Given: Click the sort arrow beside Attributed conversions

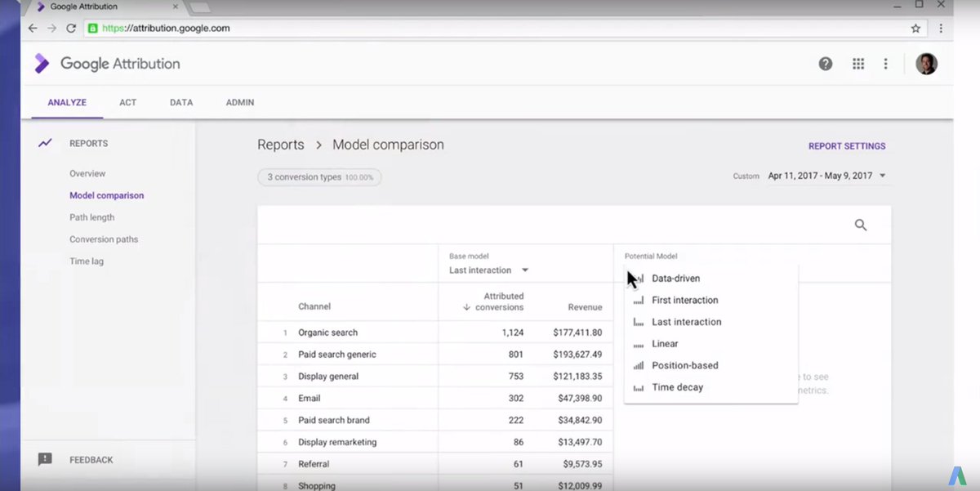Looking at the screenshot, I should (466, 307).
